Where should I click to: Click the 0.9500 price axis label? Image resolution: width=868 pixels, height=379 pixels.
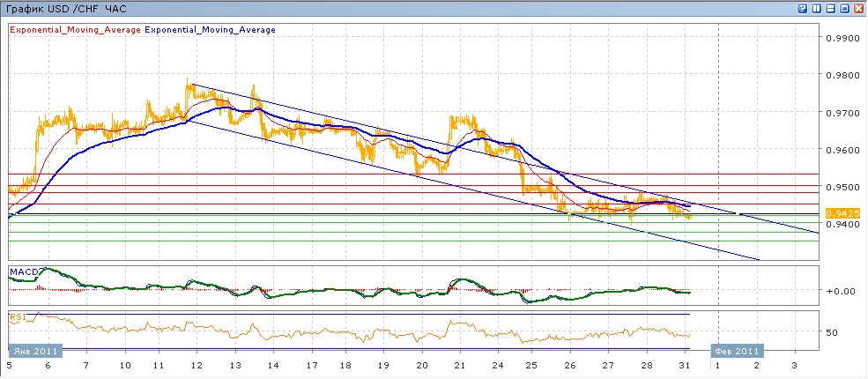[x=841, y=188]
